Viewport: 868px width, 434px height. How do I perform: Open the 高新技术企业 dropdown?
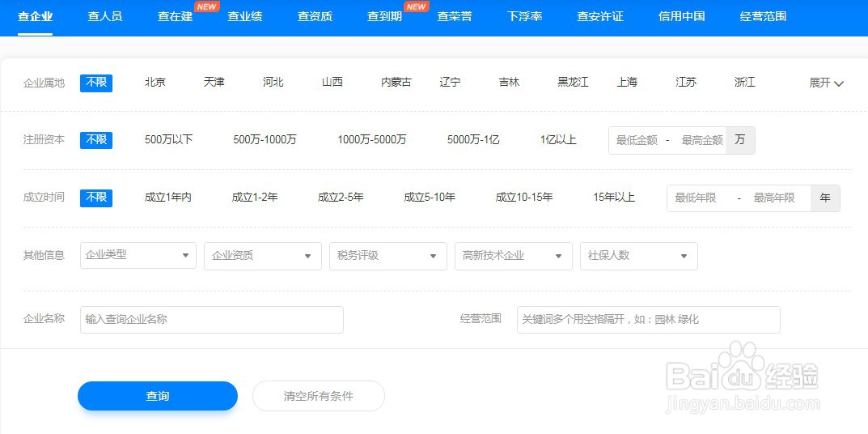pyautogui.click(x=514, y=256)
